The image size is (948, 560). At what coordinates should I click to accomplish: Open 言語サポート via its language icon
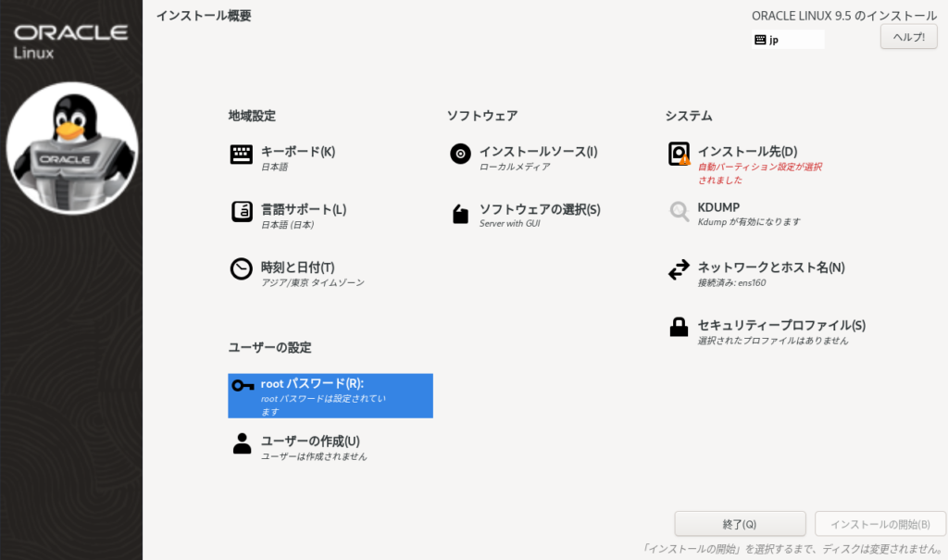click(x=242, y=211)
